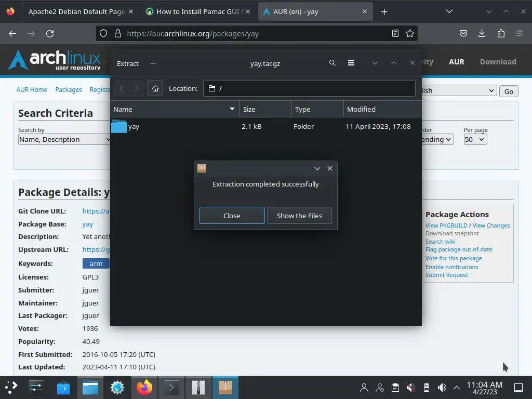This screenshot has width=532, height=399.
Task: Switch to How to Install Pamac GUI tab
Action: (198, 11)
